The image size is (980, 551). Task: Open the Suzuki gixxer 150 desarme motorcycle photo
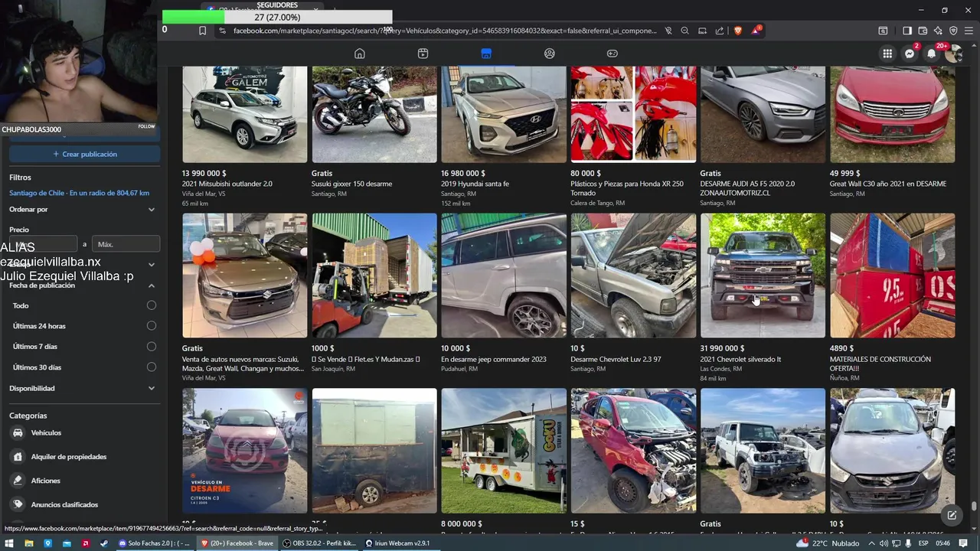374,114
